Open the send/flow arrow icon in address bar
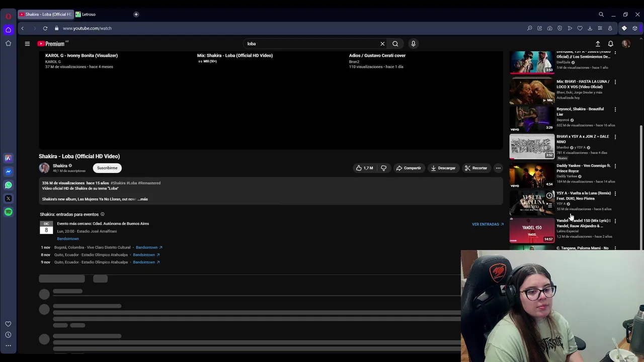The width and height of the screenshot is (644, 362). pos(570,28)
